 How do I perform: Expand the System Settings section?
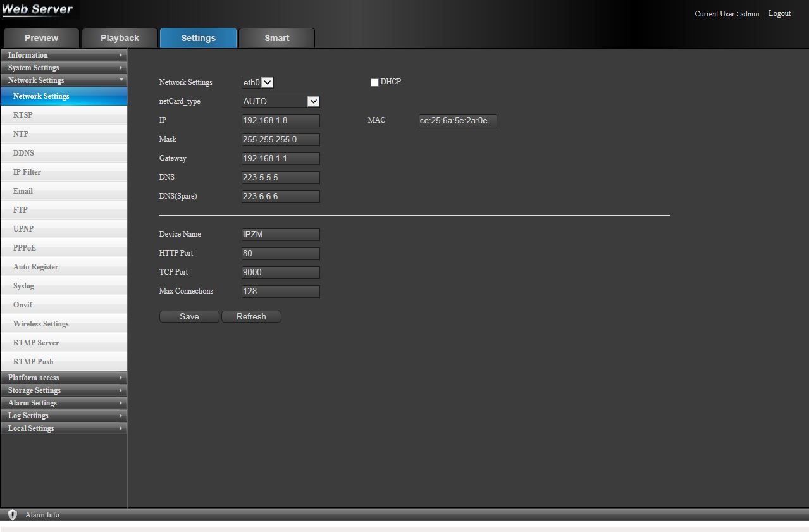tap(63, 68)
